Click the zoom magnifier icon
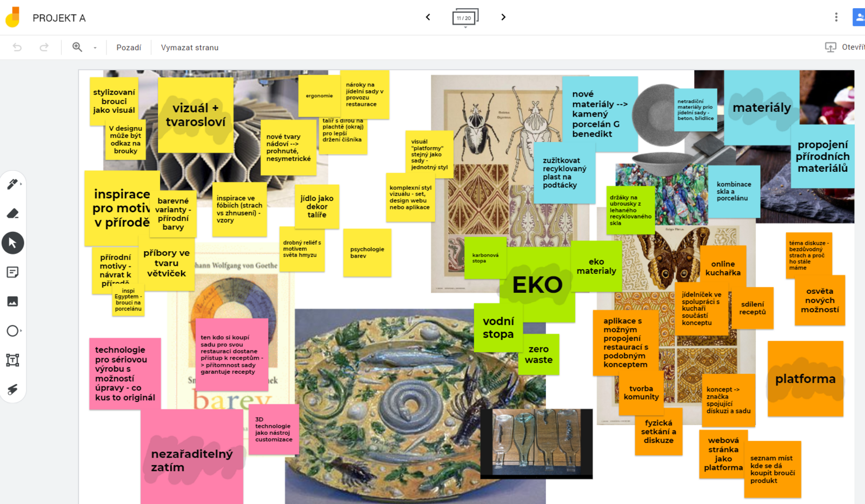Screen dimensions: 865x504 (77, 48)
